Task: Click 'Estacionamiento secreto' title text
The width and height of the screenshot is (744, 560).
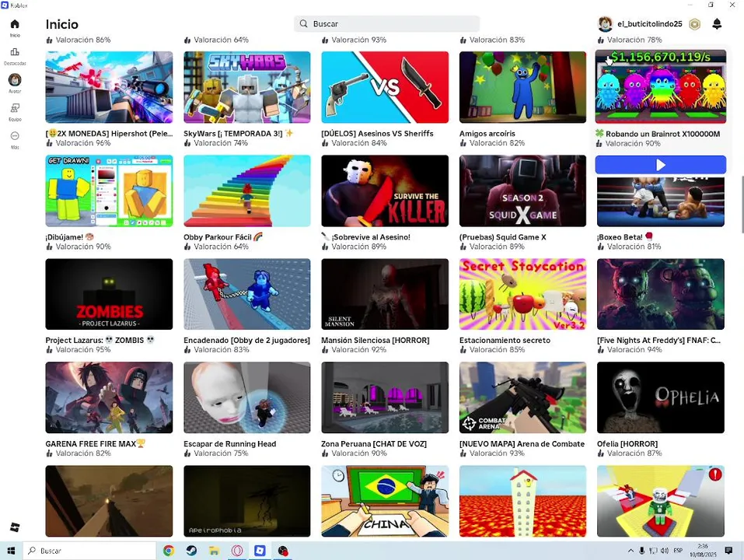Action: pos(505,340)
